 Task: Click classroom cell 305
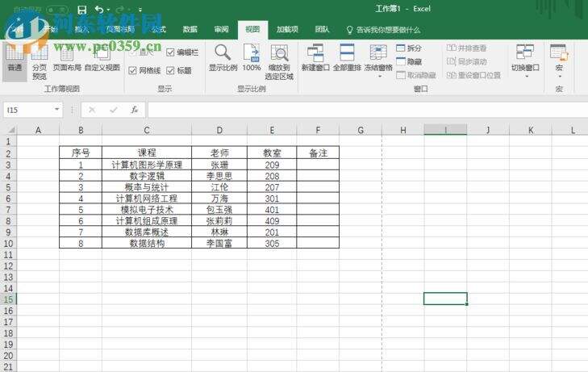tap(272, 244)
